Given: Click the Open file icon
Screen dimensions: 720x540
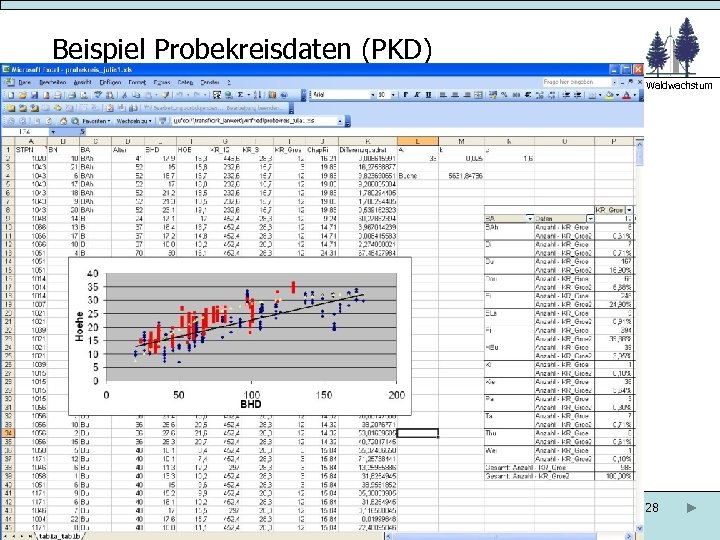Looking at the screenshot, I should coord(22,95).
